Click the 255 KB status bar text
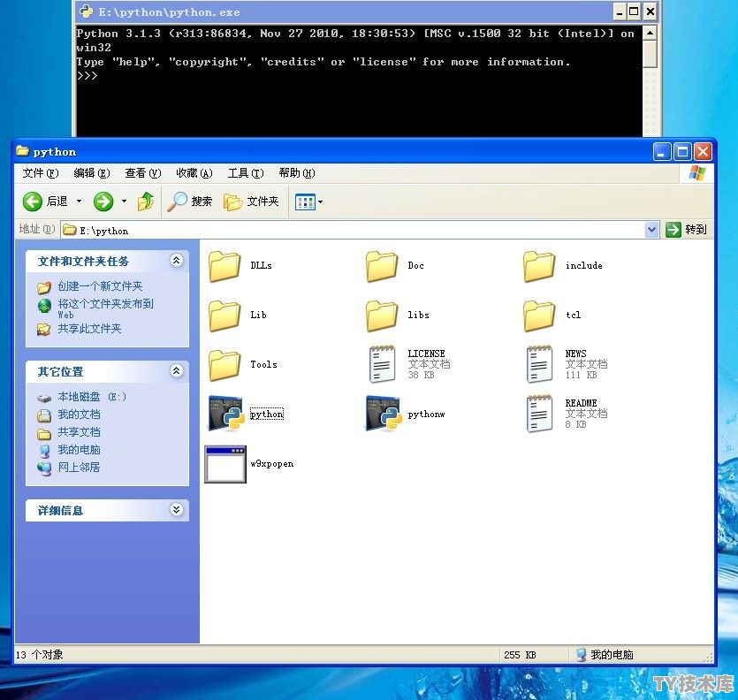The width and height of the screenshot is (738, 700). (x=520, y=655)
